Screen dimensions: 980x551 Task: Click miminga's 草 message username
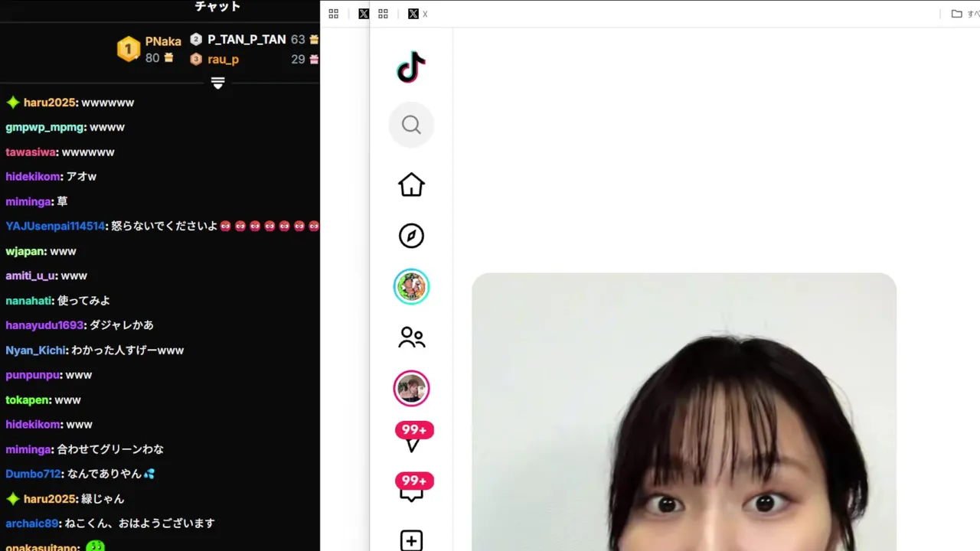pyautogui.click(x=28, y=201)
